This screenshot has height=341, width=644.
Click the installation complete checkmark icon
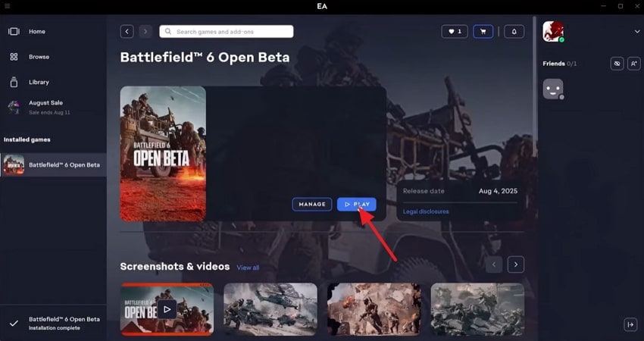point(14,324)
